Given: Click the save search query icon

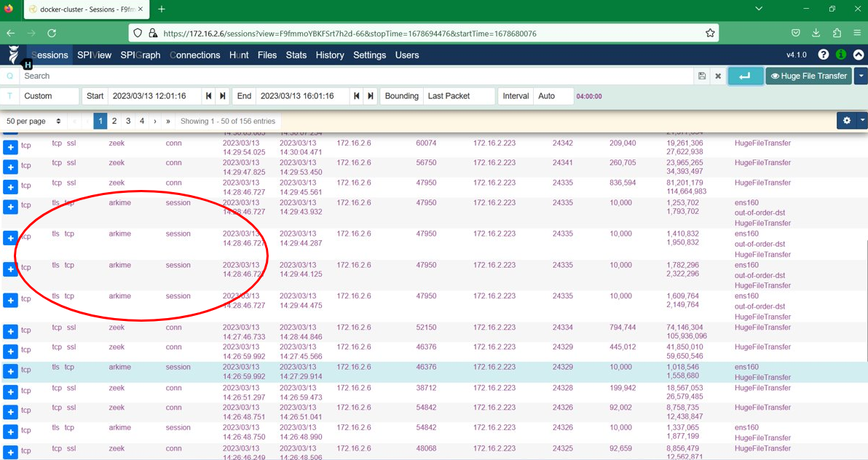Looking at the screenshot, I should 701,76.
